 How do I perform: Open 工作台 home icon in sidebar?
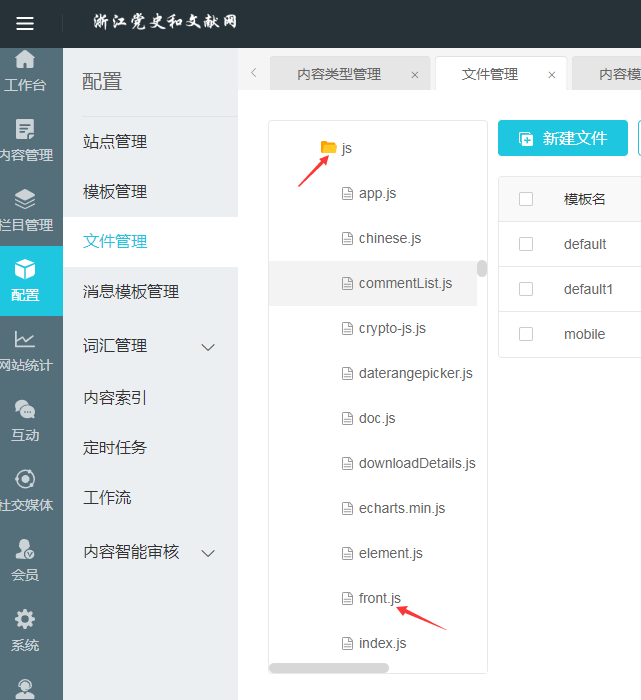pos(25,59)
